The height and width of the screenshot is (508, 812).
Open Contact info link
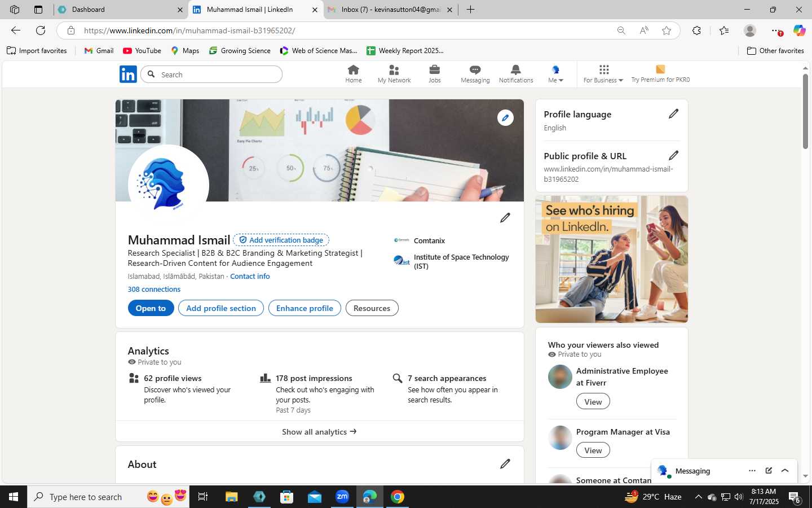point(250,276)
